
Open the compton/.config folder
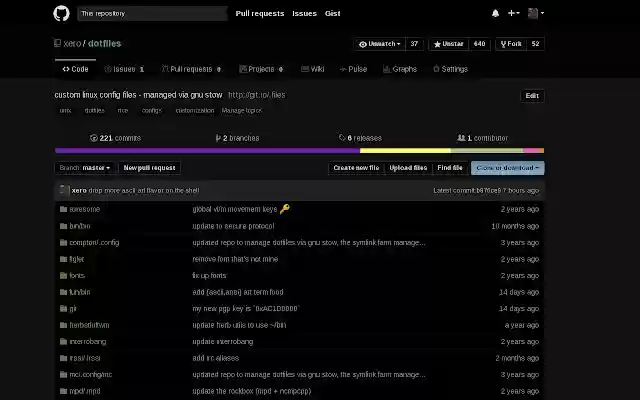[x=94, y=242]
